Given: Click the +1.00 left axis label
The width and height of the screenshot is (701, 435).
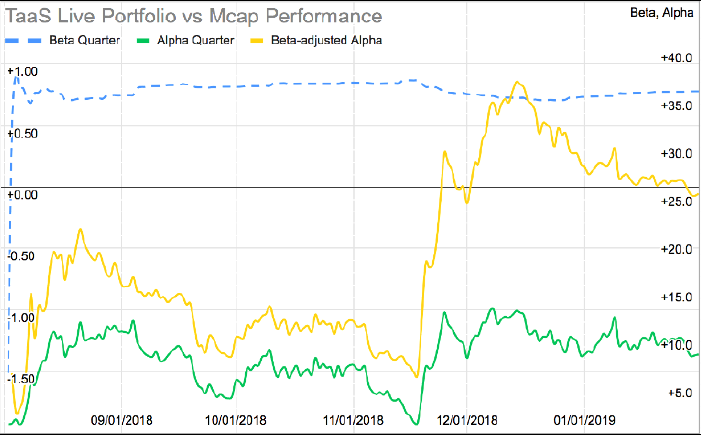Looking at the screenshot, I should [x=22, y=71].
